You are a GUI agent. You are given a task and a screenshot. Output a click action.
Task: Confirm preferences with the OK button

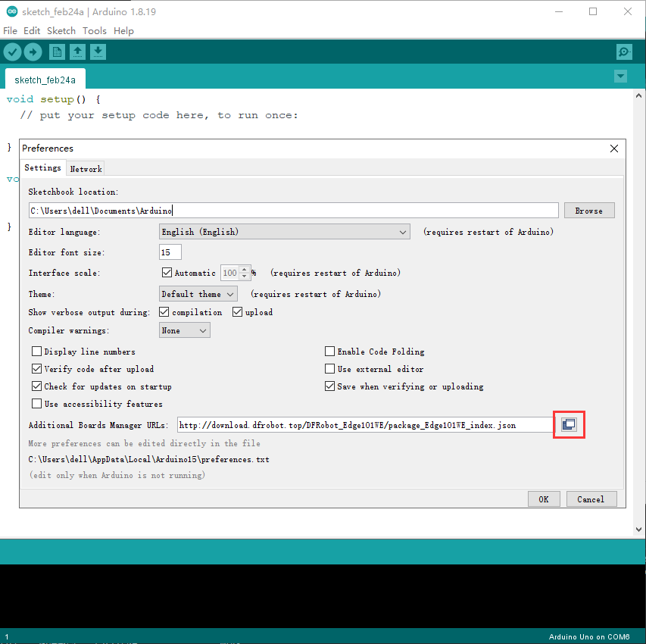click(x=544, y=499)
